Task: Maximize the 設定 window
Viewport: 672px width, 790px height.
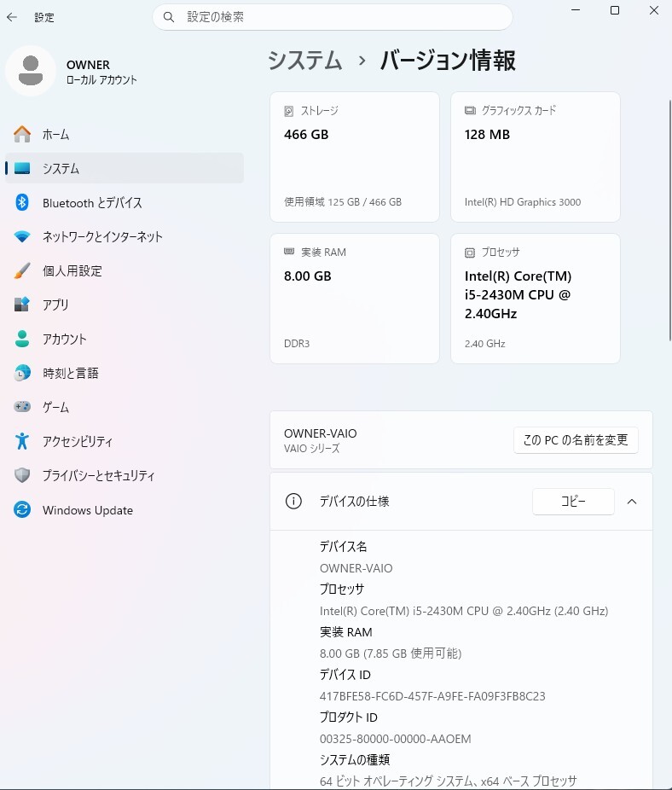Action: pos(615,10)
